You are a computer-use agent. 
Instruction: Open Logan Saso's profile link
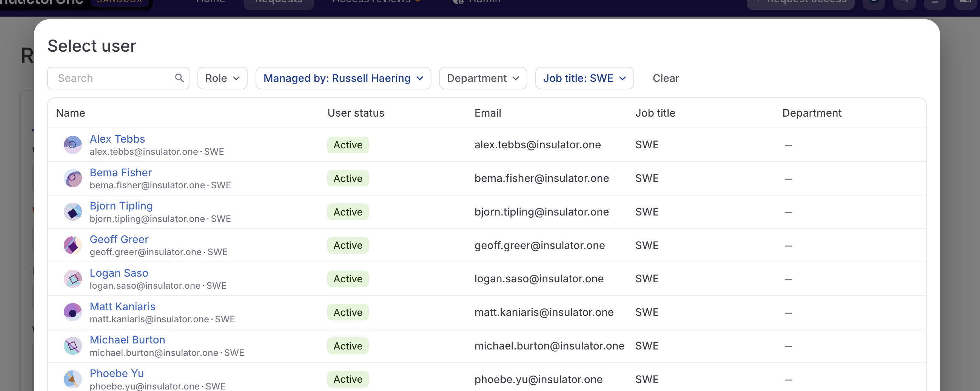coord(119,273)
